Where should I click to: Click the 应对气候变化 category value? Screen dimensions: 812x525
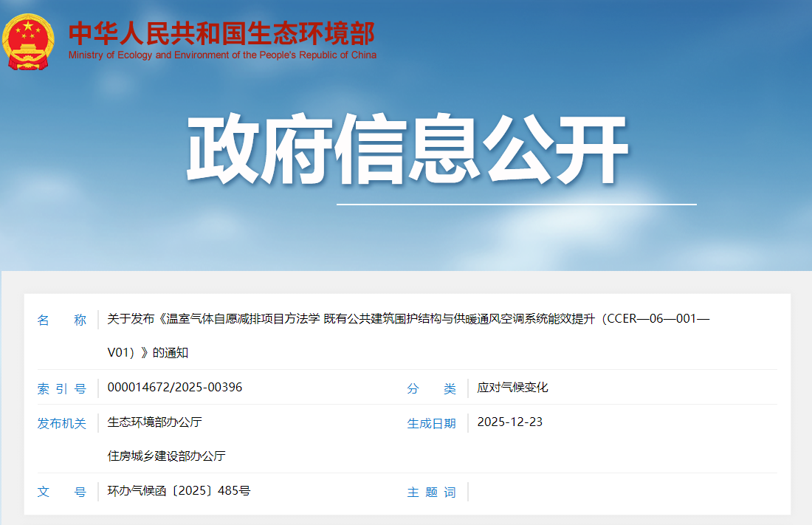512,388
